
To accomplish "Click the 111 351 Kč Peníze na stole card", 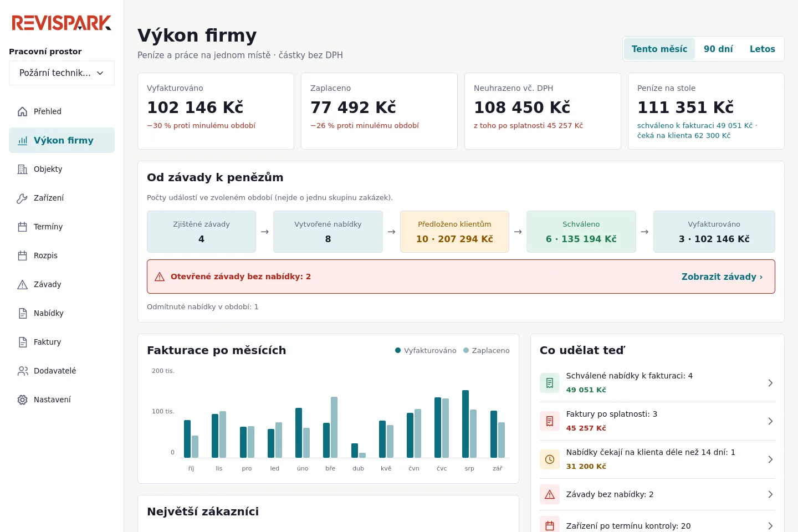I will coord(706,111).
